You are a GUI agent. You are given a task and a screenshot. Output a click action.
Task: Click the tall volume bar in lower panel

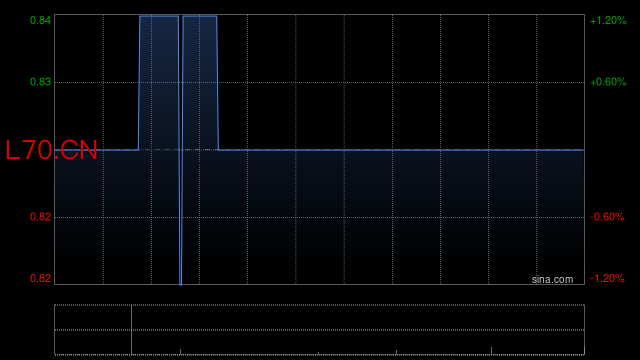(131, 330)
